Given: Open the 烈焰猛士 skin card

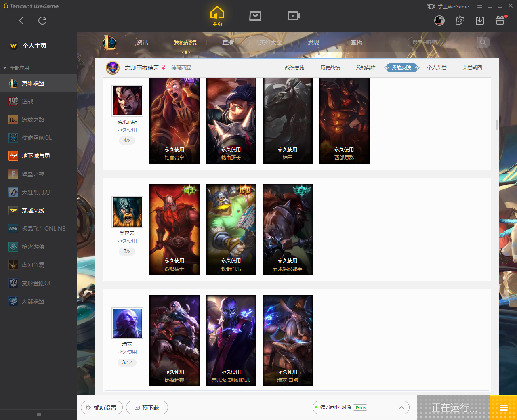Looking at the screenshot, I should pyautogui.click(x=174, y=229).
